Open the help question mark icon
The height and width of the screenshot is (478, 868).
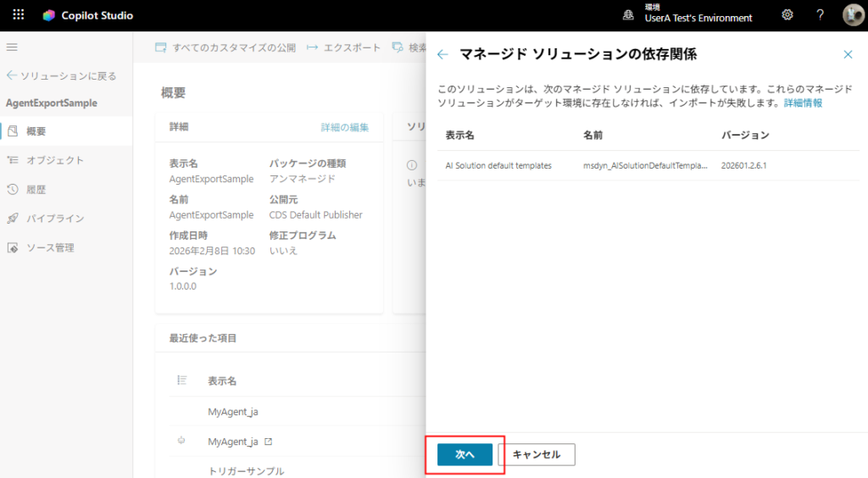[820, 15]
